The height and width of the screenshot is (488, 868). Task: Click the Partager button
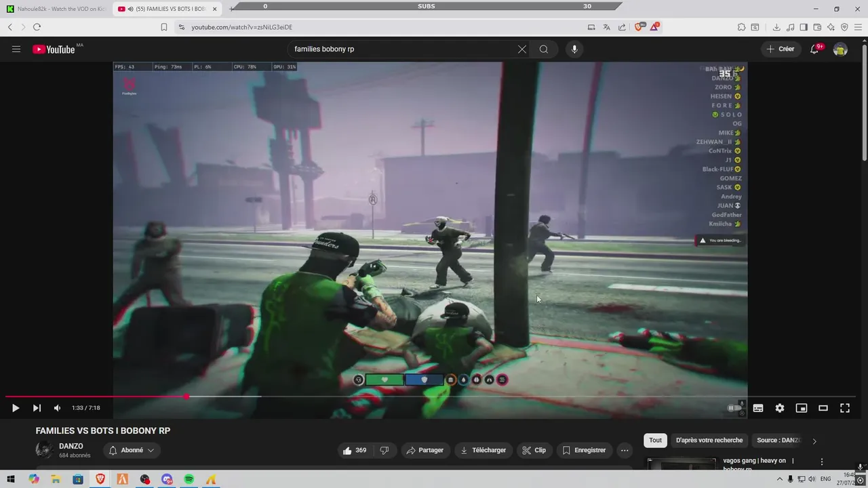[425, 450]
